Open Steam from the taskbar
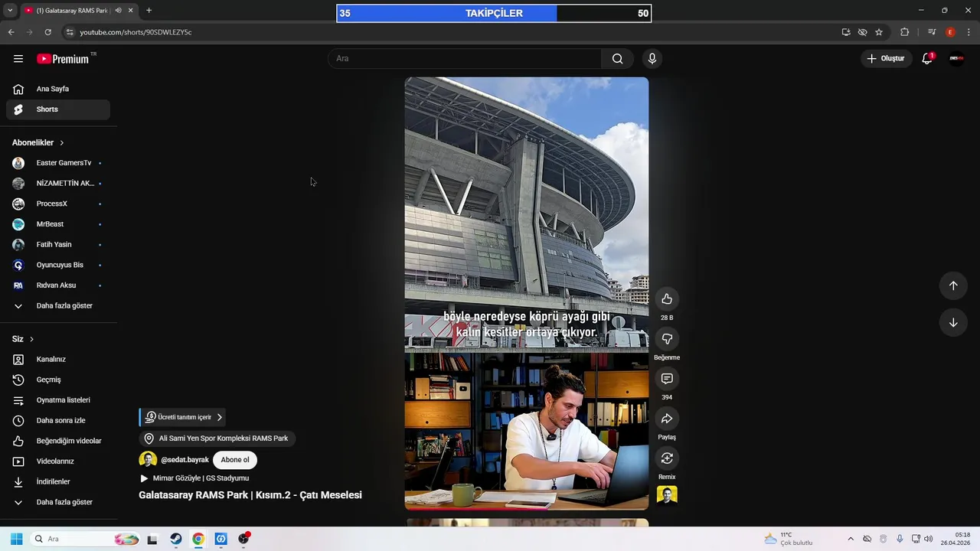 click(175, 539)
